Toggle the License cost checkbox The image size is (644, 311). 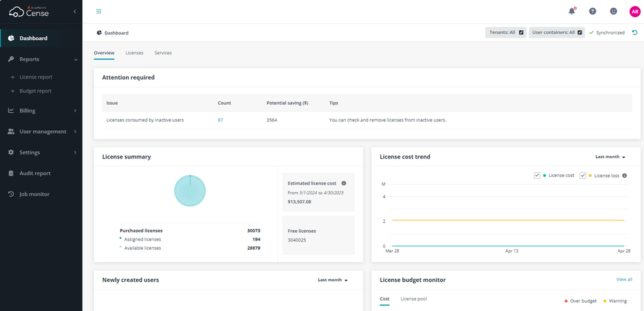coord(537,175)
